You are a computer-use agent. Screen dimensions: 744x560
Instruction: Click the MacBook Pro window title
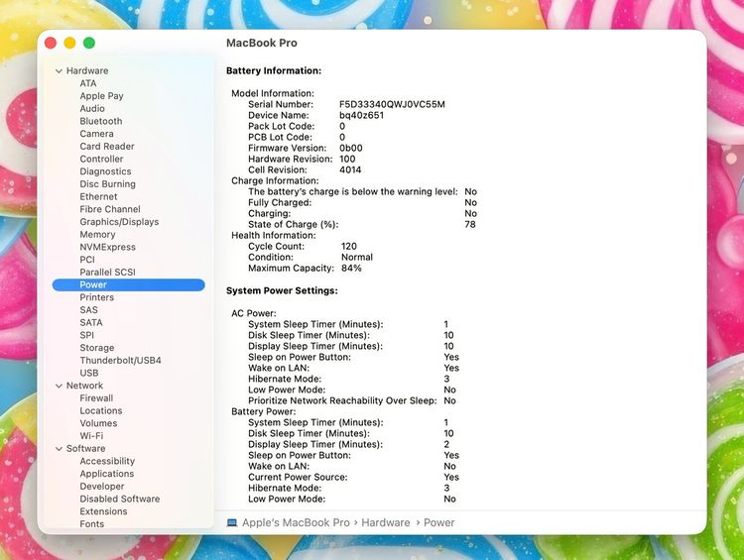coord(262,43)
